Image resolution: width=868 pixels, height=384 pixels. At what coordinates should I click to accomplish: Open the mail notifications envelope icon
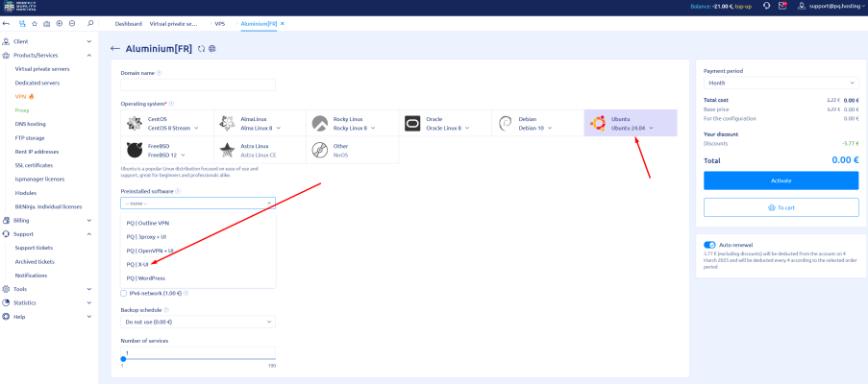[781, 6]
